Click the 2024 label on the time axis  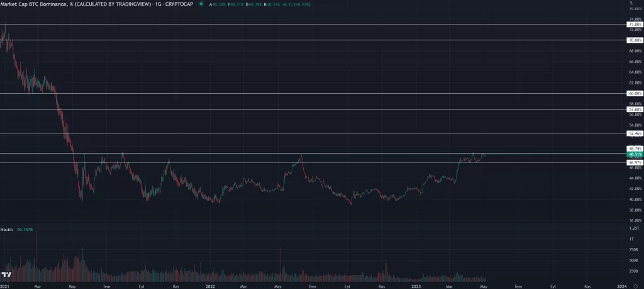coord(621,286)
